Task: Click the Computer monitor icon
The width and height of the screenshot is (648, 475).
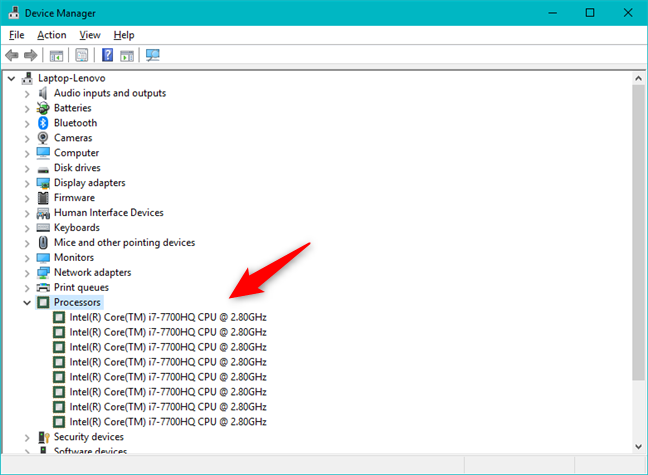Action: coord(43,153)
